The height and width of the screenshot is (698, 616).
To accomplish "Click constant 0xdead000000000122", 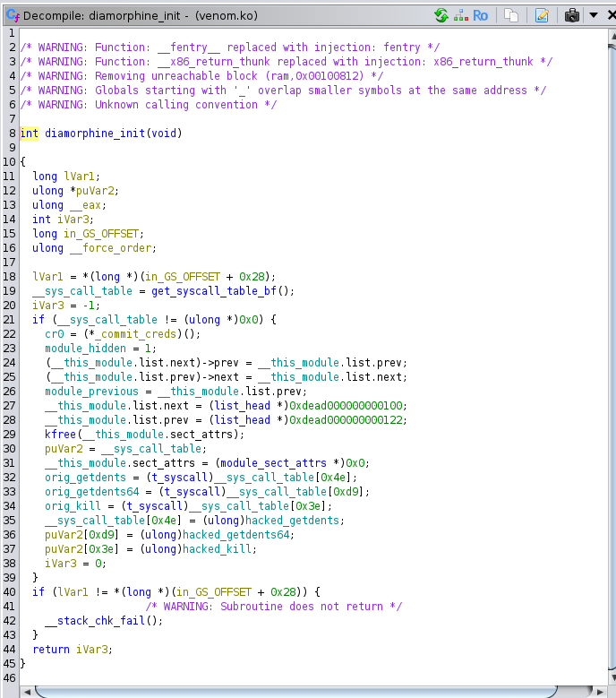I will (x=346, y=420).
